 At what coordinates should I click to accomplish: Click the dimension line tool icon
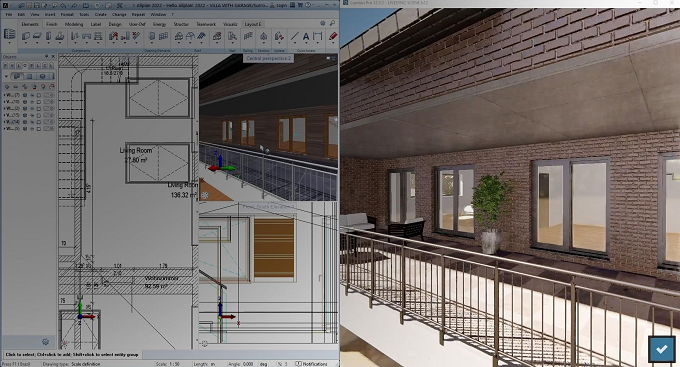click(317, 37)
